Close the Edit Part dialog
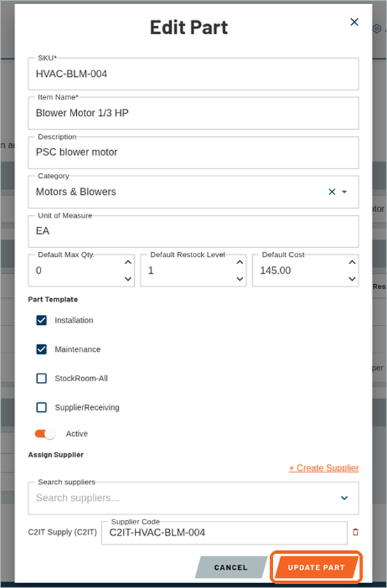Viewport: 387px width, 588px height. [x=354, y=22]
